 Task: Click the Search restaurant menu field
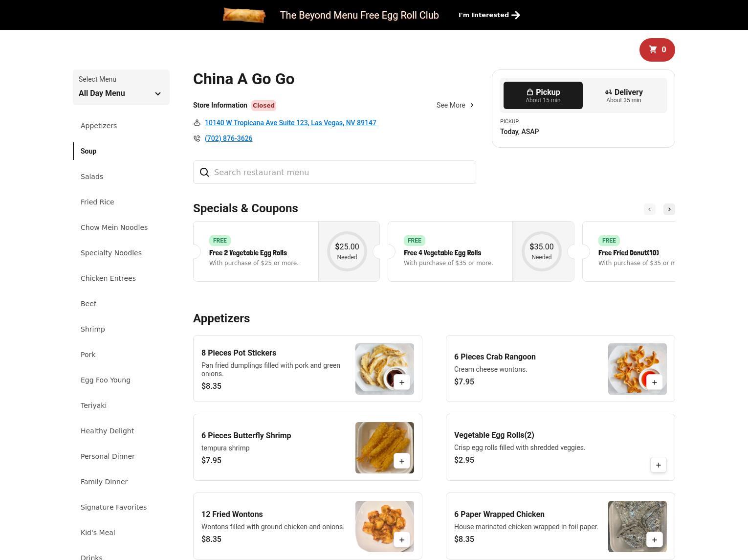click(x=334, y=172)
